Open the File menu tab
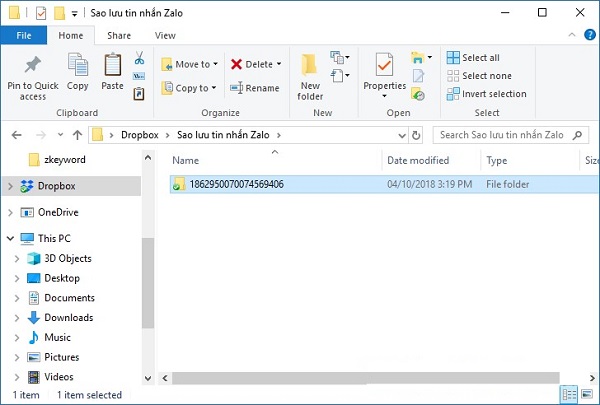The width and height of the screenshot is (600, 405). tap(24, 35)
